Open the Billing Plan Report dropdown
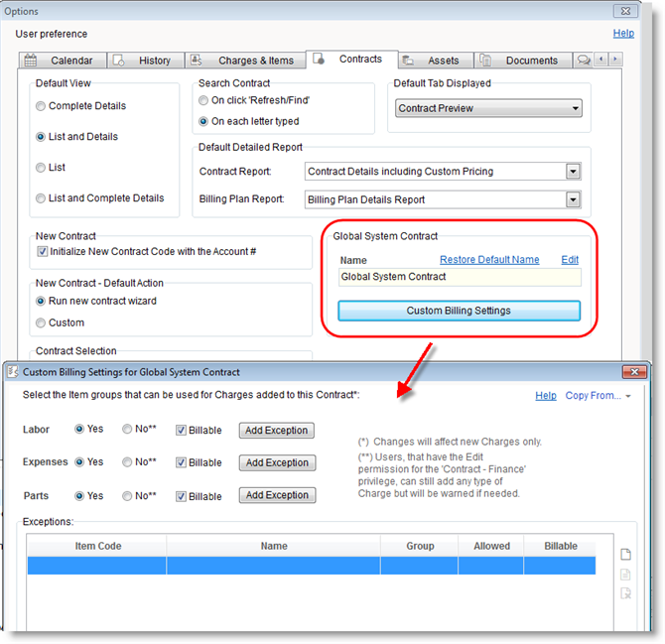Image resolution: width=665 pixels, height=644 pixels. (572, 199)
